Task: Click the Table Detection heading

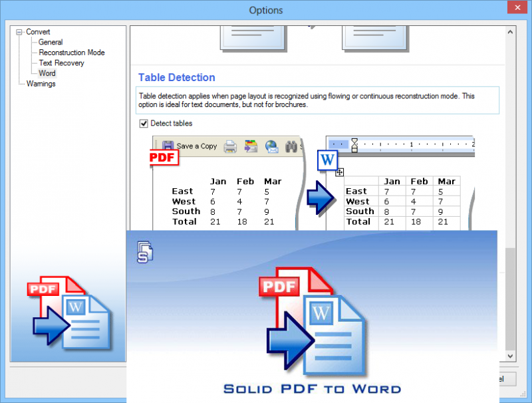Action: click(177, 78)
